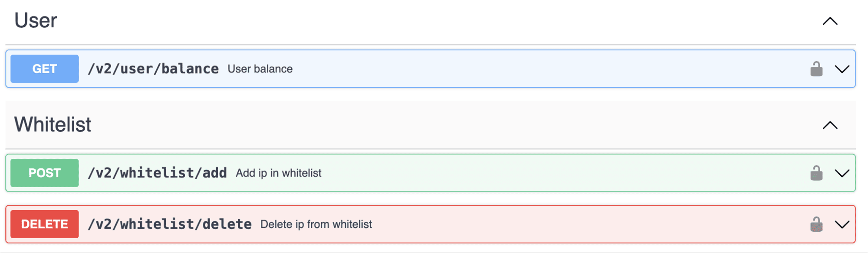The image size is (868, 253).
Task: Click the "Add ip in whitelist" description
Action: tap(279, 173)
